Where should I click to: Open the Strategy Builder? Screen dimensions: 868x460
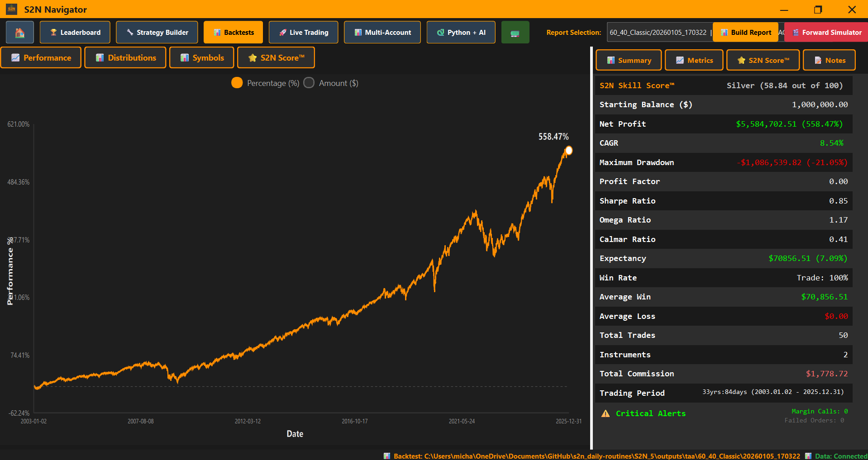point(157,33)
